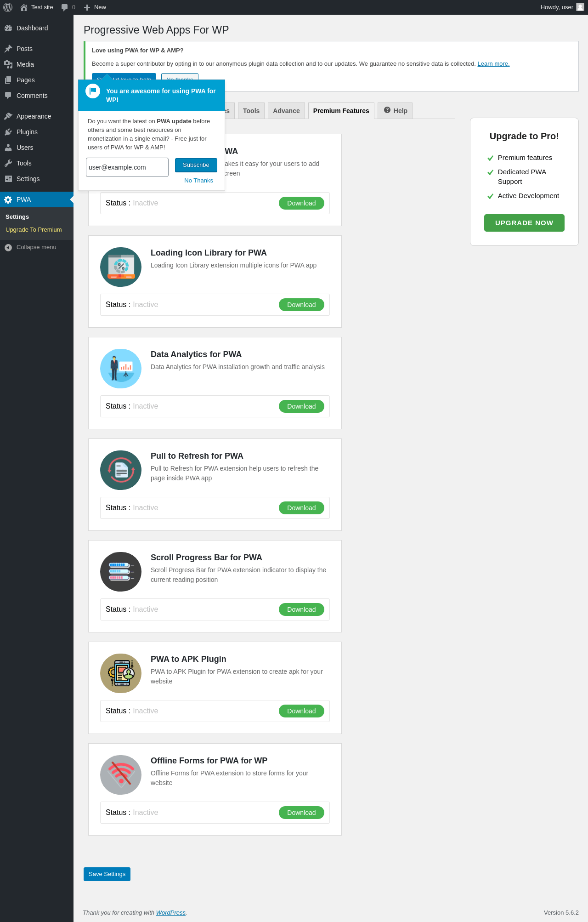Click the Tools wrench icon
Viewport: 588px width, 922px height.
pos(8,163)
